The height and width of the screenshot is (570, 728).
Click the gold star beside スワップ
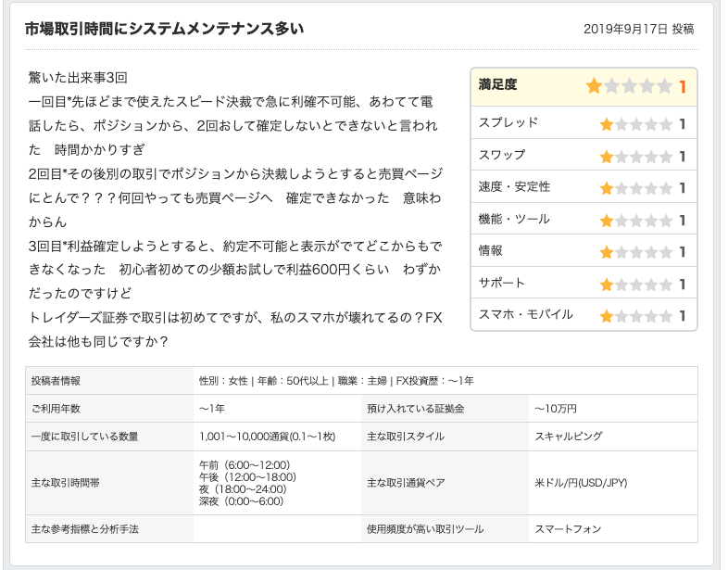(607, 156)
